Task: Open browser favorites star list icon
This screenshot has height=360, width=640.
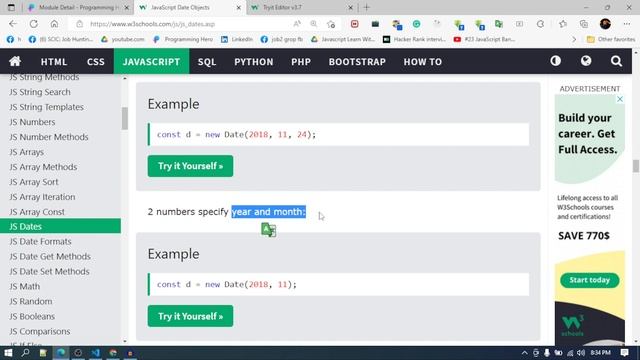Action: click(x=563, y=24)
